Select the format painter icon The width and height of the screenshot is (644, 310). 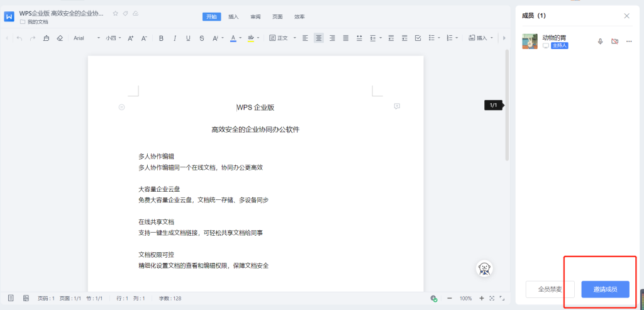click(46, 38)
